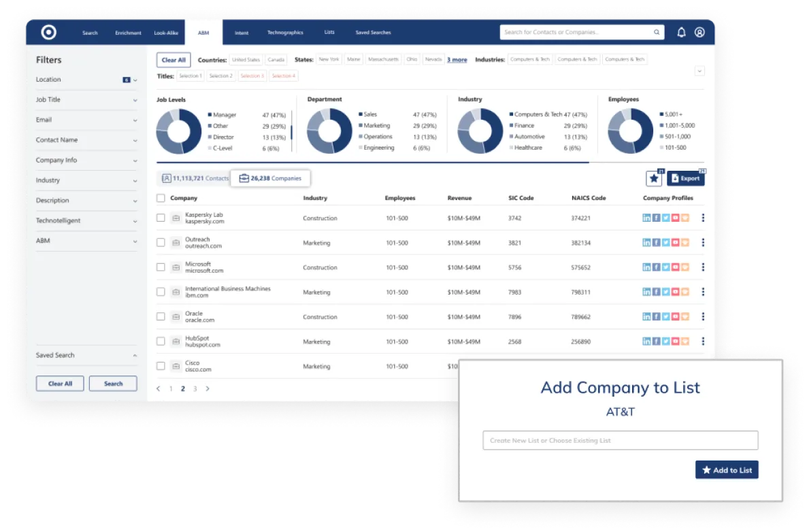Open the user account profile icon
The image size is (807, 532).
click(699, 33)
